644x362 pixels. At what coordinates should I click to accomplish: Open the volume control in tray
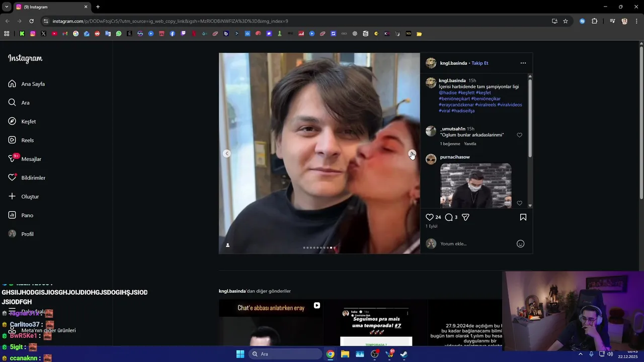pos(610,354)
